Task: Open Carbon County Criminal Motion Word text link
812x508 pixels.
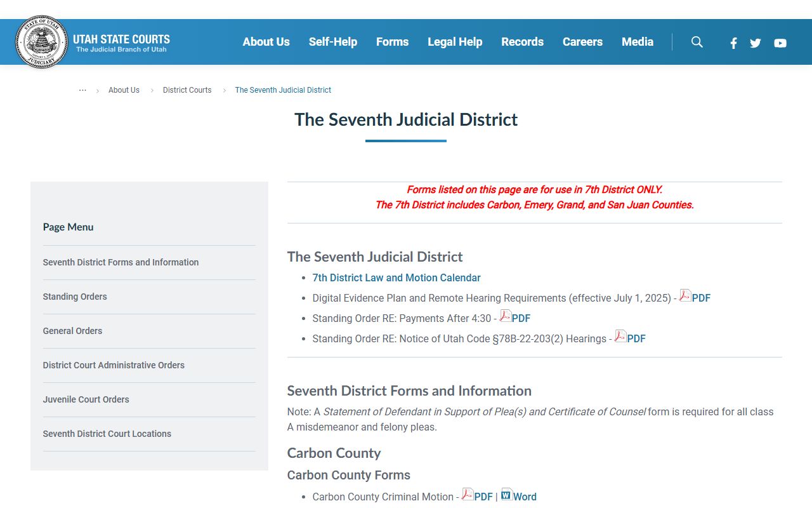Action: point(525,497)
